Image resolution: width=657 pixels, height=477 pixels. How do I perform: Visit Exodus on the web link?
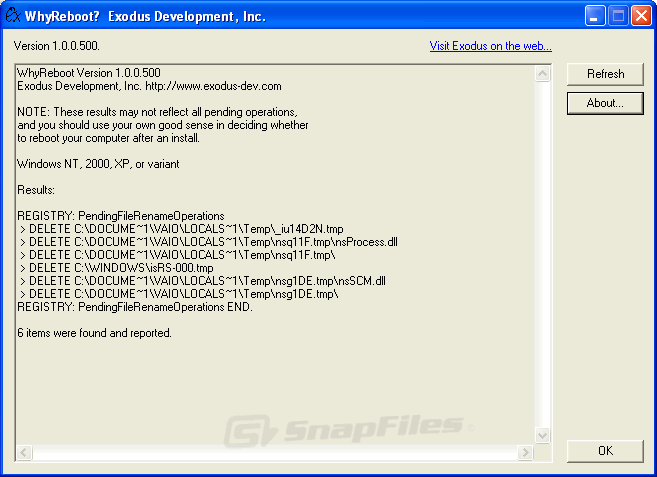(490, 46)
